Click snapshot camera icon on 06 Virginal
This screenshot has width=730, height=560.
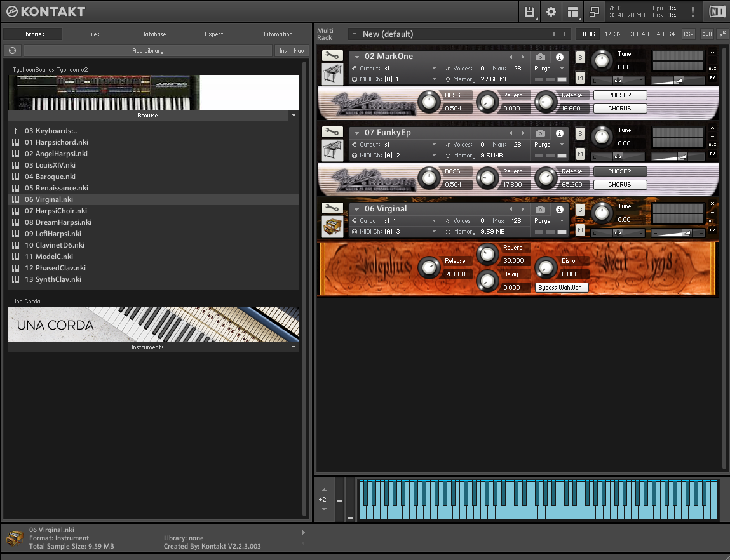(540, 210)
